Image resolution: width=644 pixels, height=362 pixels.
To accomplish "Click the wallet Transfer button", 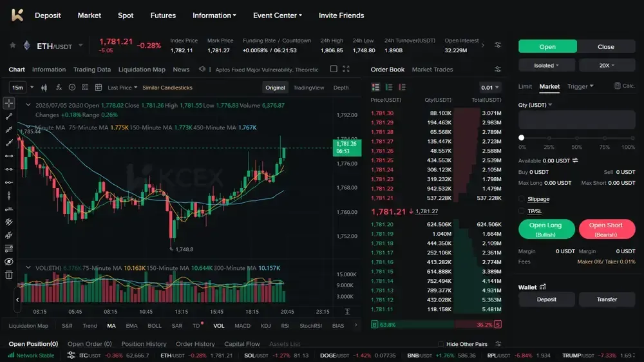I will [607, 299].
